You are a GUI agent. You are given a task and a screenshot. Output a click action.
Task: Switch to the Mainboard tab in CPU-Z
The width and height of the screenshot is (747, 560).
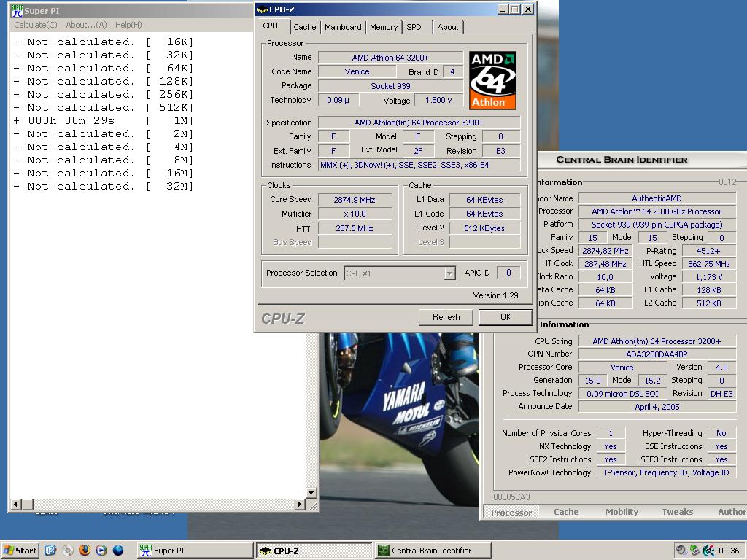(343, 27)
